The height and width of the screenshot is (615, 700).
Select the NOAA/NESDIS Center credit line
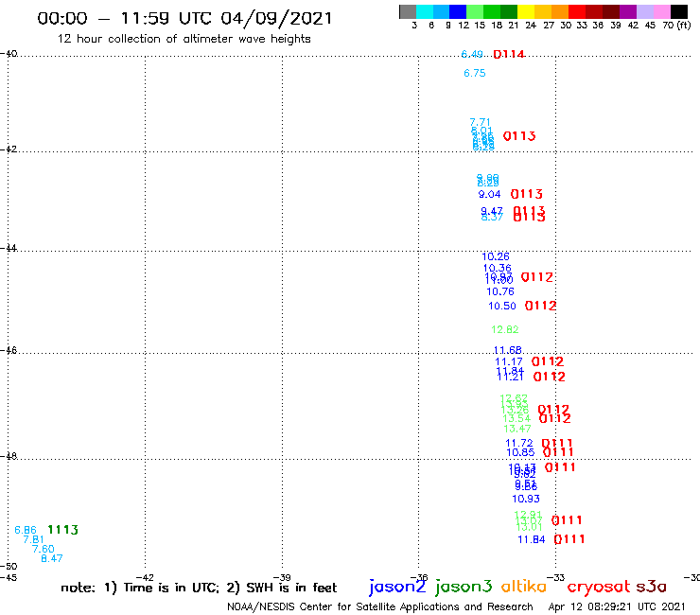click(380, 606)
